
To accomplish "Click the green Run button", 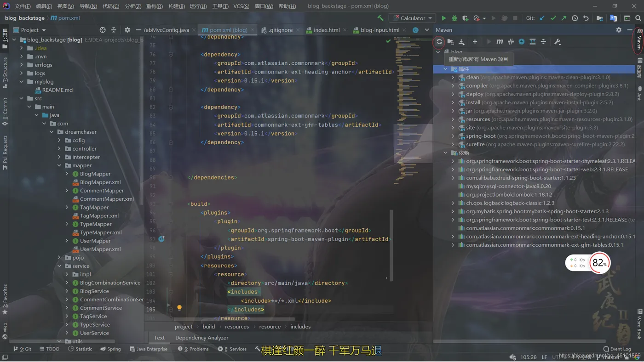I will click(444, 18).
